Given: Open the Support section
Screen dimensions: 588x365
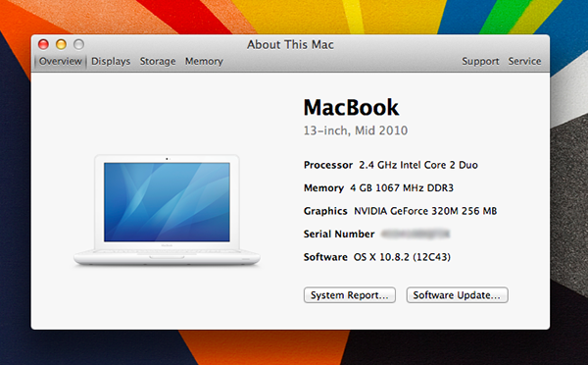Looking at the screenshot, I should click(480, 61).
